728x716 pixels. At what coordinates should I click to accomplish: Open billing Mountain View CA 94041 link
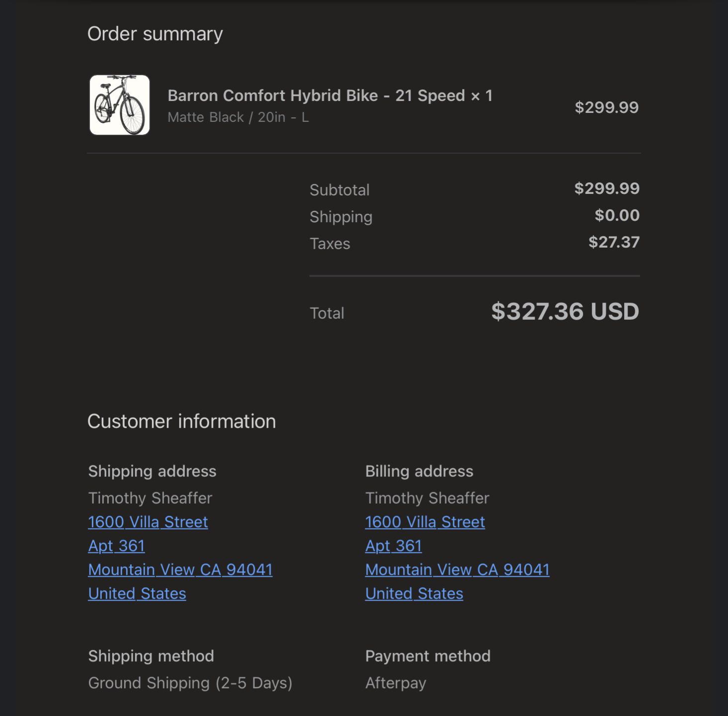[x=457, y=570]
